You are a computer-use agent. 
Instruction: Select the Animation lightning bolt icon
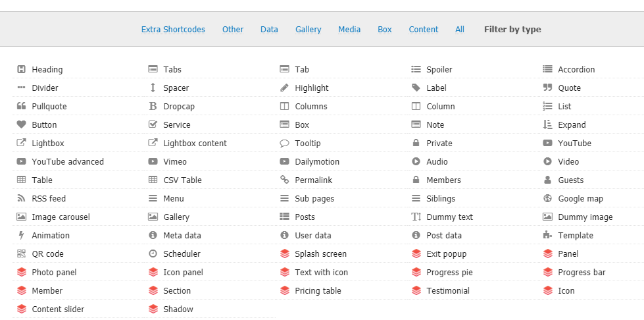[21, 235]
